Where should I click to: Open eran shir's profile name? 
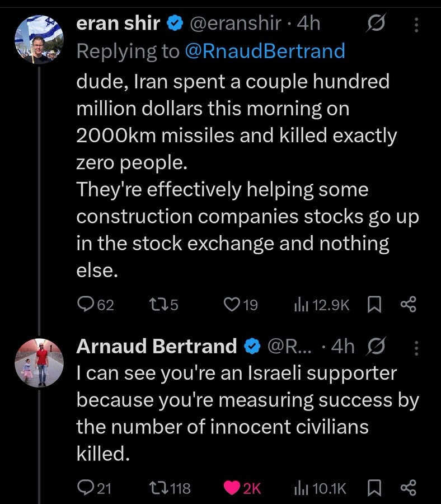(x=118, y=23)
